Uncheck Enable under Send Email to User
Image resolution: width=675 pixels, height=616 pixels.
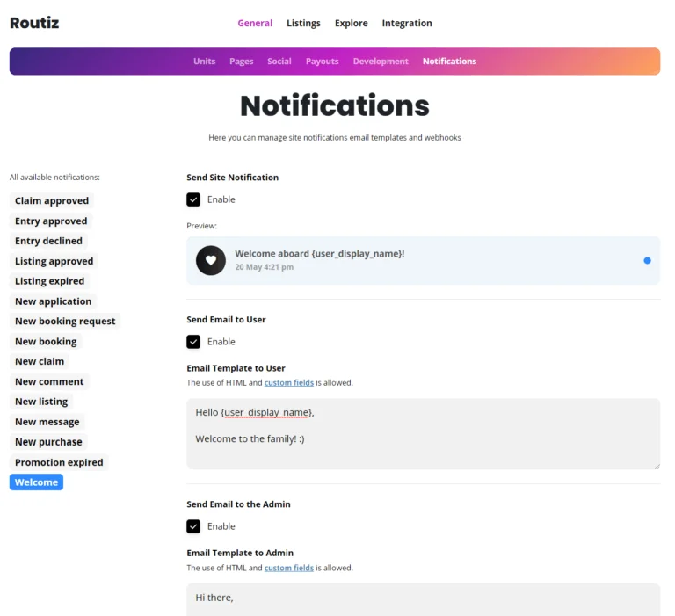coord(193,342)
